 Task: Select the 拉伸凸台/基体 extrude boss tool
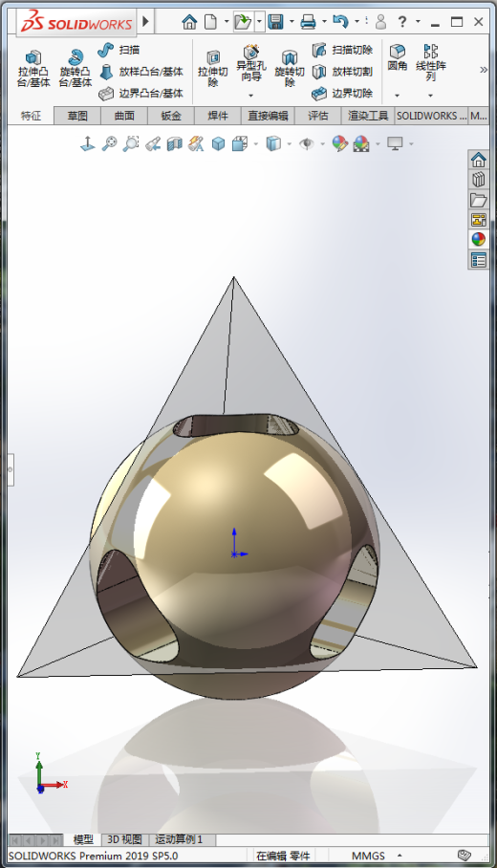point(33,69)
